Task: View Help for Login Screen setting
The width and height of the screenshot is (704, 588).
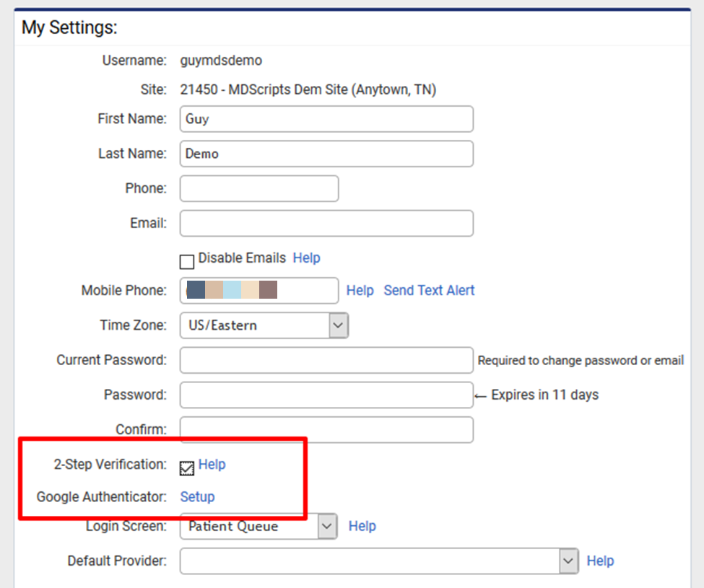Action: point(362,526)
